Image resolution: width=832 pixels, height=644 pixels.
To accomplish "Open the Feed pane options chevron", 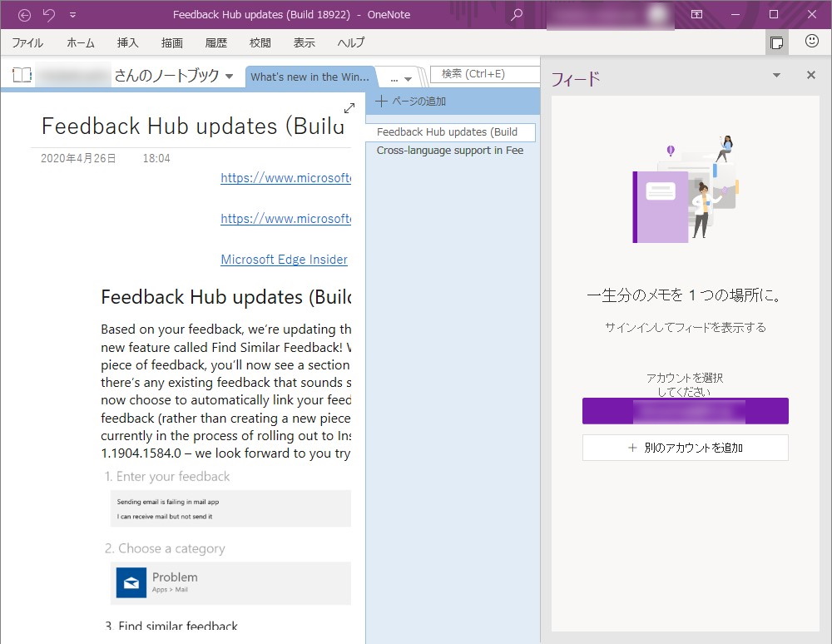I will pos(775,75).
